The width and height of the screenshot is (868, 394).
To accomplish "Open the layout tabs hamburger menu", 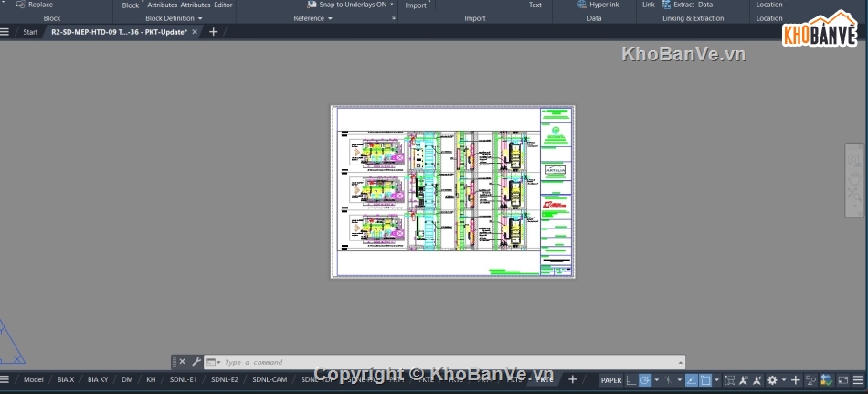I will (5, 379).
